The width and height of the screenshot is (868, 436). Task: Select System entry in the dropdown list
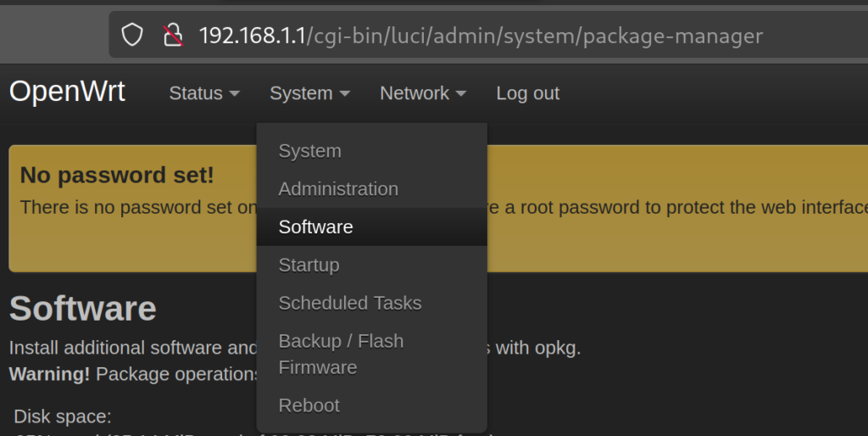point(309,151)
